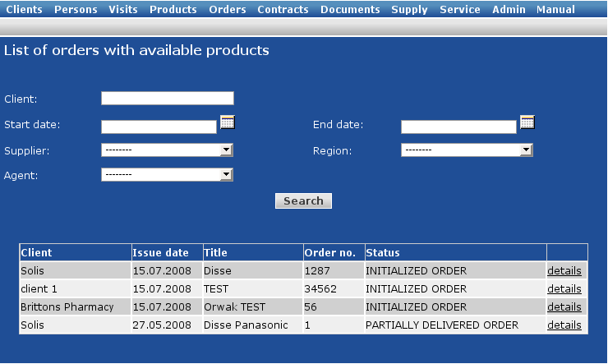608x364 pixels.
Task: Expand the Region dropdown
Action: click(x=467, y=150)
